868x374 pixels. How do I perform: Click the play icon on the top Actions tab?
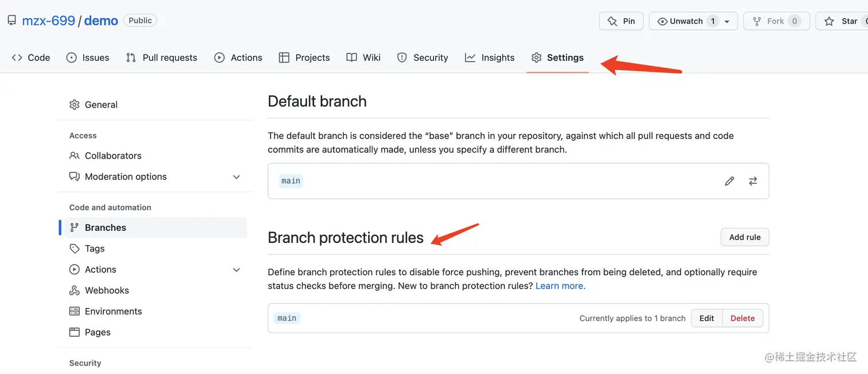(219, 57)
